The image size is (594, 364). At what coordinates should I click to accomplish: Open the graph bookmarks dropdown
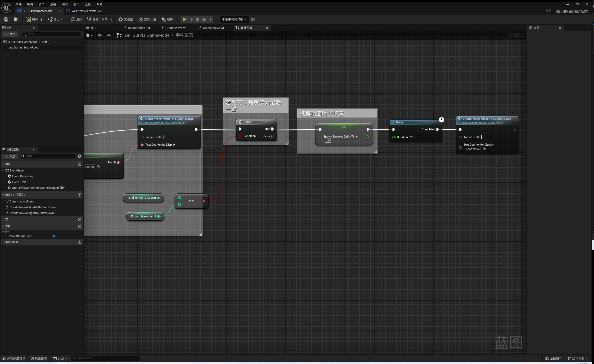[89, 35]
